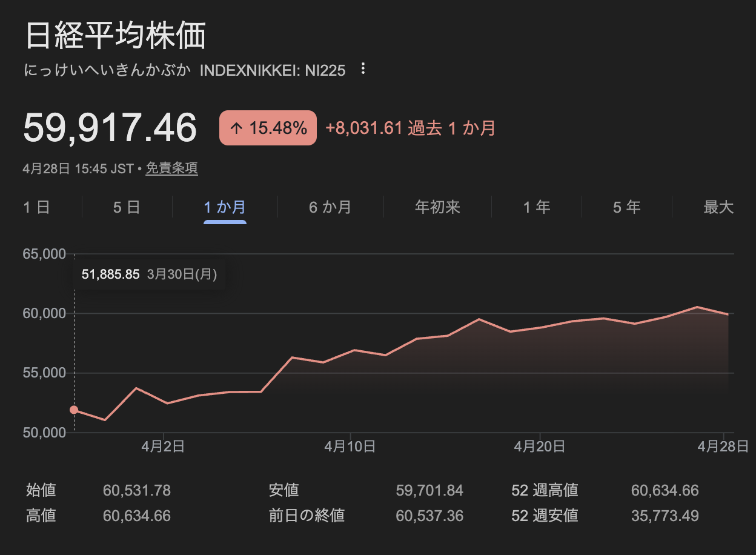Switch to the 1 日 range tab
Viewport: 756px width, 555px height.
(x=37, y=207)
